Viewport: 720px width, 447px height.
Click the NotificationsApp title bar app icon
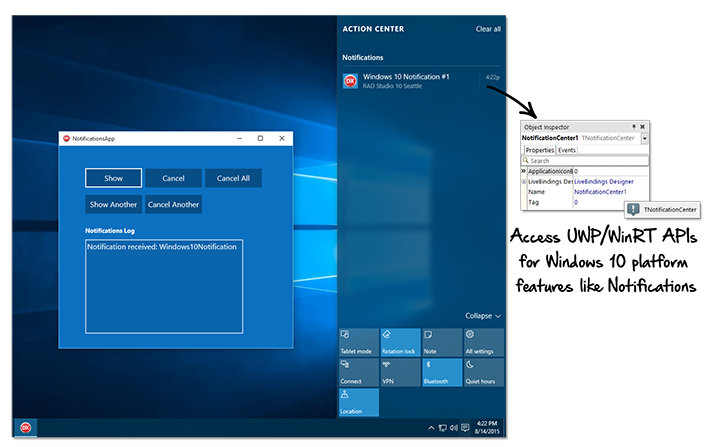coord(66,138)
